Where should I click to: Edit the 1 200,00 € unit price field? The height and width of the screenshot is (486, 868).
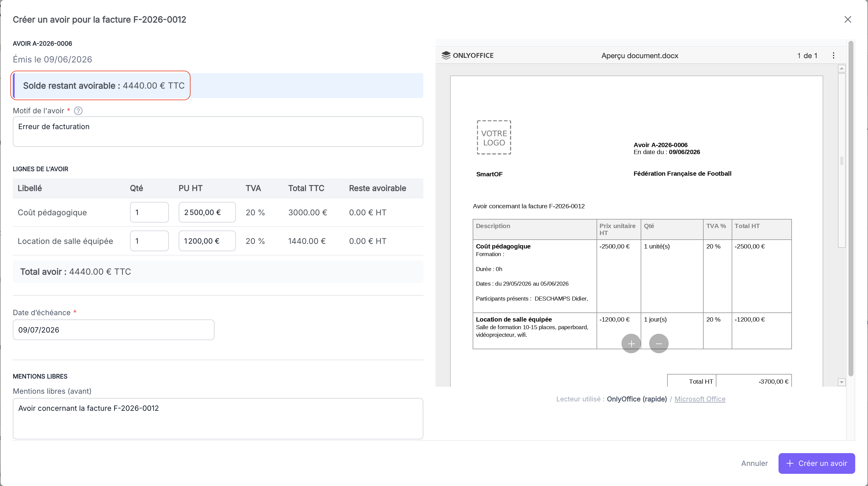pyautogui.click(x=207, y=241)
